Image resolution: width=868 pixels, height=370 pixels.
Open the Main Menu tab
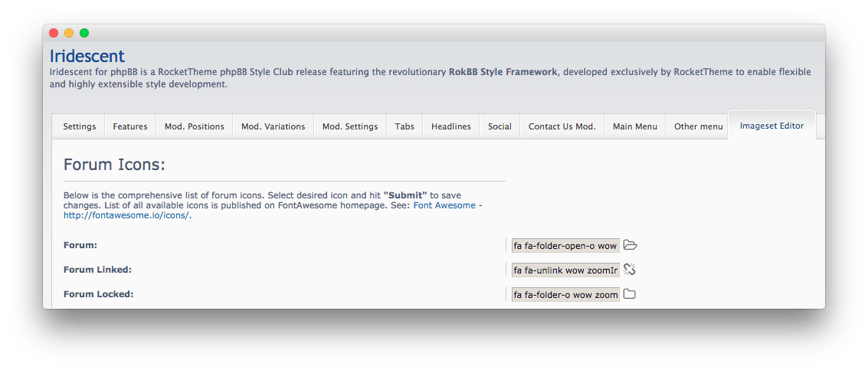635,126
